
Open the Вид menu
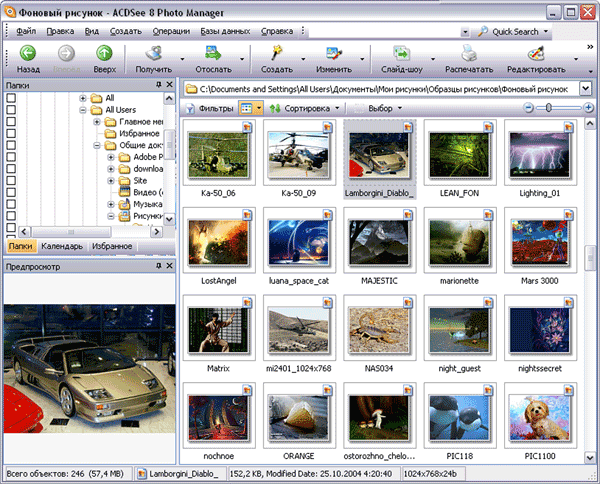[x=92, y=31]
